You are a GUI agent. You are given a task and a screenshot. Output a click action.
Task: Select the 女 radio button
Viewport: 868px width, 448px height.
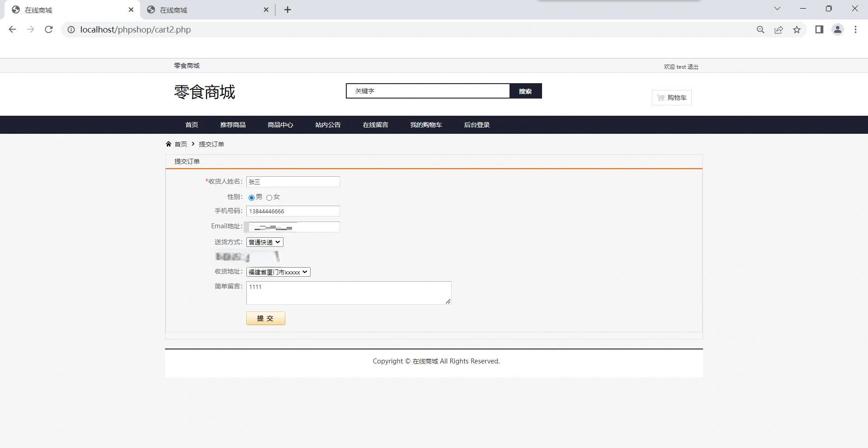(269, 198)
